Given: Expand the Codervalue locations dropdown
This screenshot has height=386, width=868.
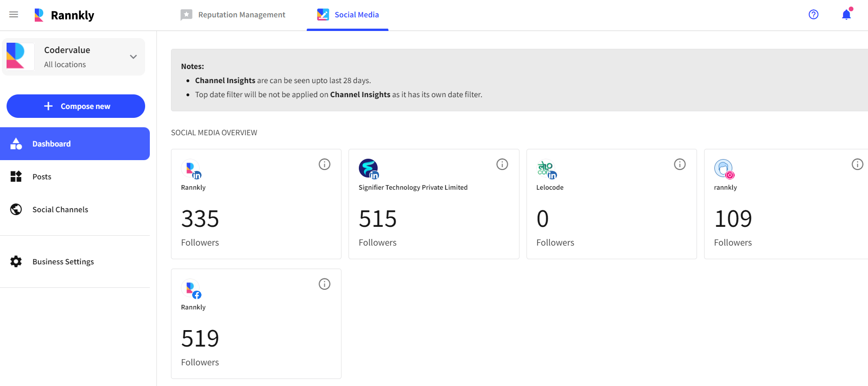Looking at the screenshot, I should tap(133, 57).
